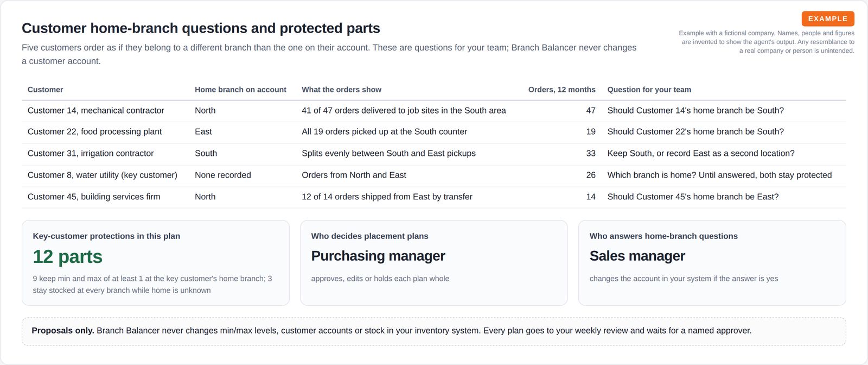Click 'Keep South, or record East as a second location?'
Screen dimensions: 868x365
(701, 153)
